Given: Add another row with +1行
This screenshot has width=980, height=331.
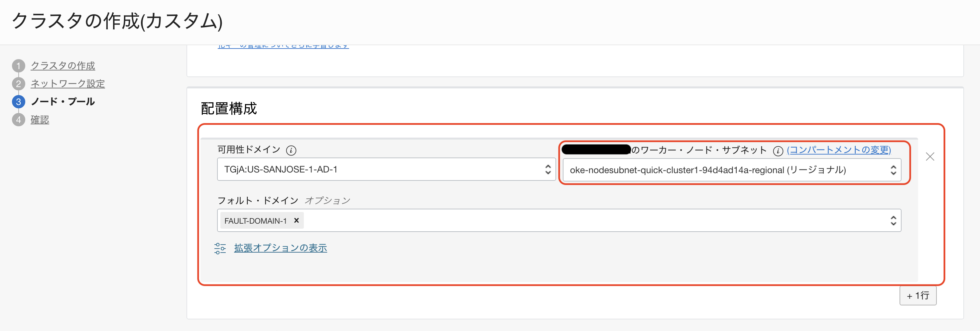Looking at the screenshot, I should tap(918, 296).
